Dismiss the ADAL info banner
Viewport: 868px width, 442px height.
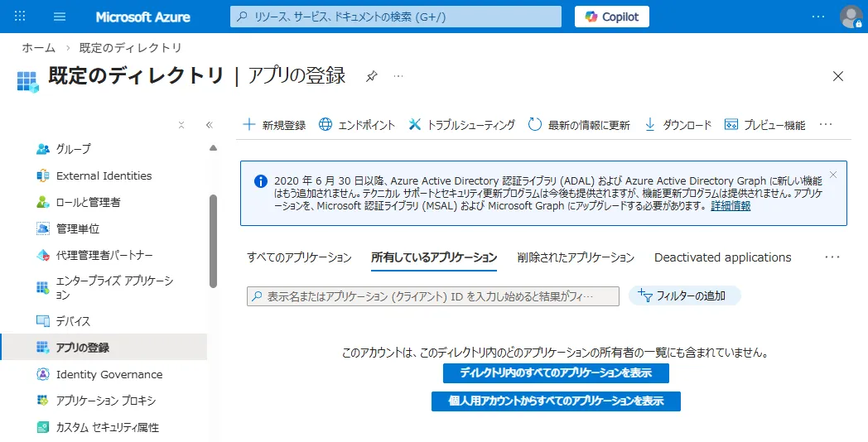coord(833,175)
